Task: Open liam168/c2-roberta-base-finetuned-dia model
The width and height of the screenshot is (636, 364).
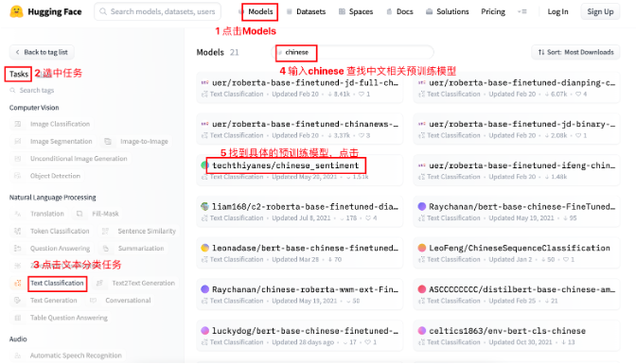Action: click(300, 212)
